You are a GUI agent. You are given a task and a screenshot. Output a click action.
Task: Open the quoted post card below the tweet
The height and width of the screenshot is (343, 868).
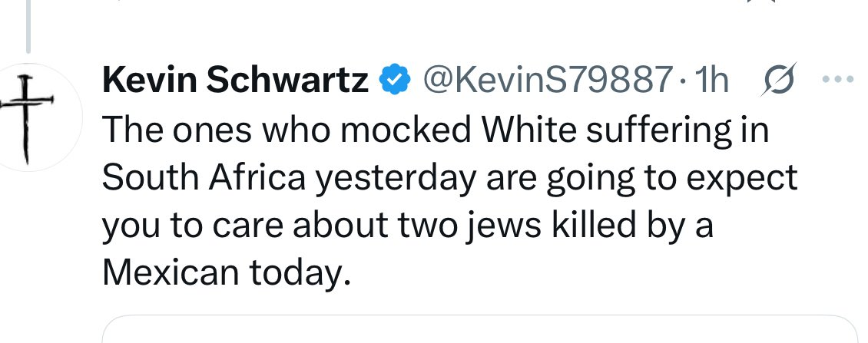coord(479,330)
